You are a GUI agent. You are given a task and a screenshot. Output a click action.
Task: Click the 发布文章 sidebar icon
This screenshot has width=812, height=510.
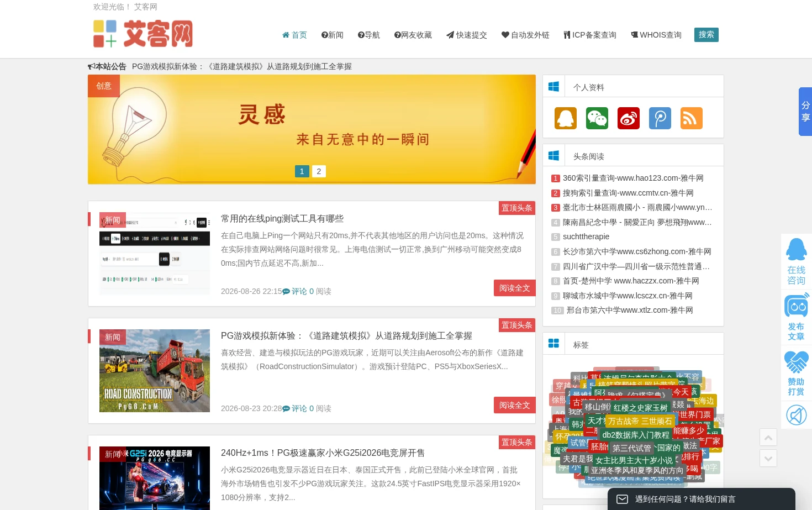796,318
